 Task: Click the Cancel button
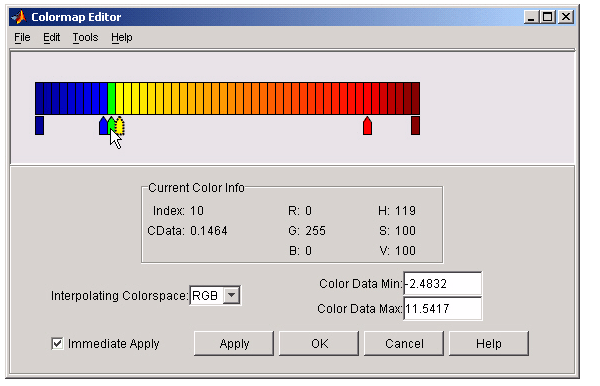pos(404,344)
